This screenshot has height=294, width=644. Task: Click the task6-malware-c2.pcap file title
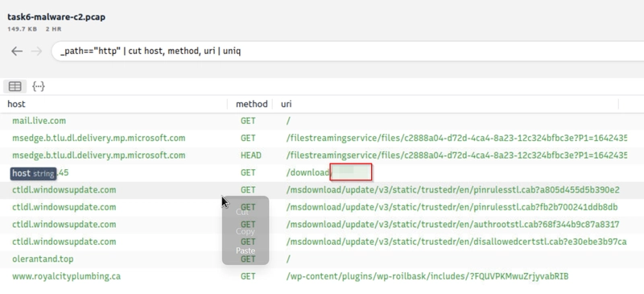(x=56, y=17)
